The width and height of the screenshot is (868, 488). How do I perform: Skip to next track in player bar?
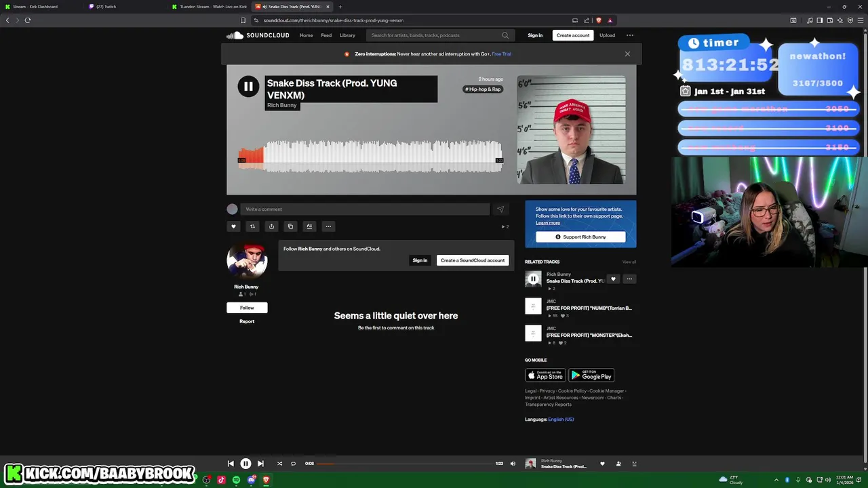[x=260, y=464]
